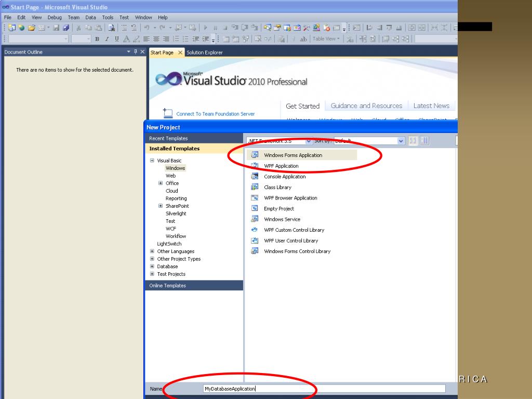The height and width of the screenshot is (399, 532).
Task: Click the Cut scissors icon
Action: pyautogui.click(x=78, y=28)
